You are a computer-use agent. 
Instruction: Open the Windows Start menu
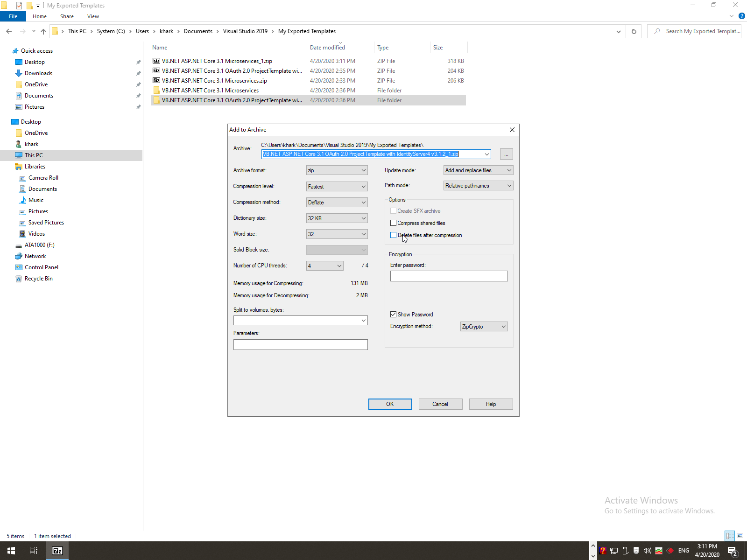coord(11,551)
